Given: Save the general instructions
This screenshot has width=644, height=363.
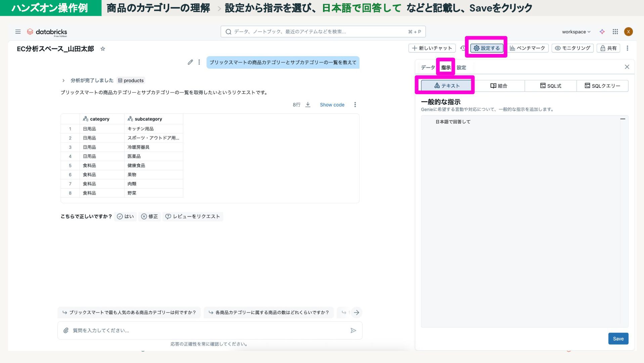Looking at the screenshot, I should click(618, 338).
